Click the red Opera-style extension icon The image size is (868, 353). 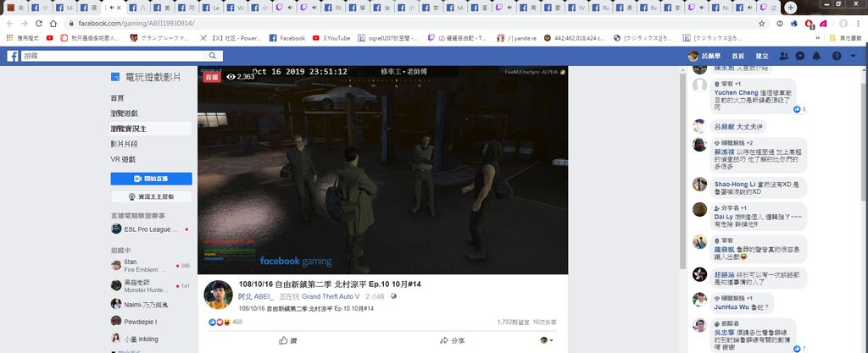(810, 24)
